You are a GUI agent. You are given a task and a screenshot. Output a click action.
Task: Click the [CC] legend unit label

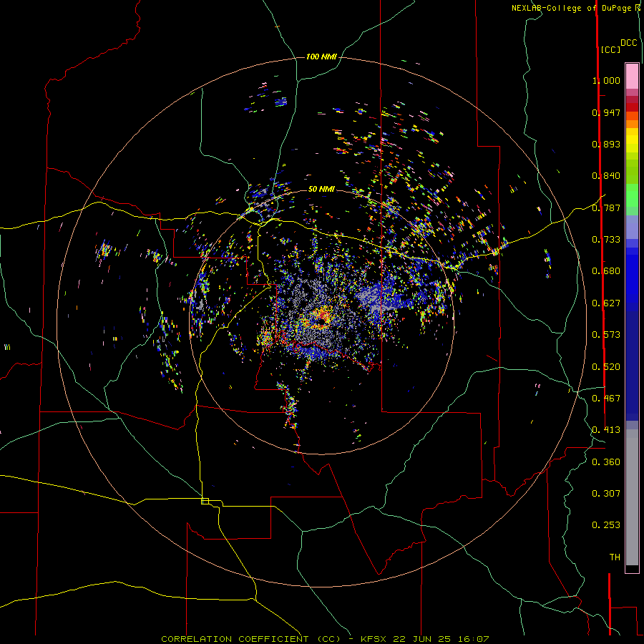[610, 49]
